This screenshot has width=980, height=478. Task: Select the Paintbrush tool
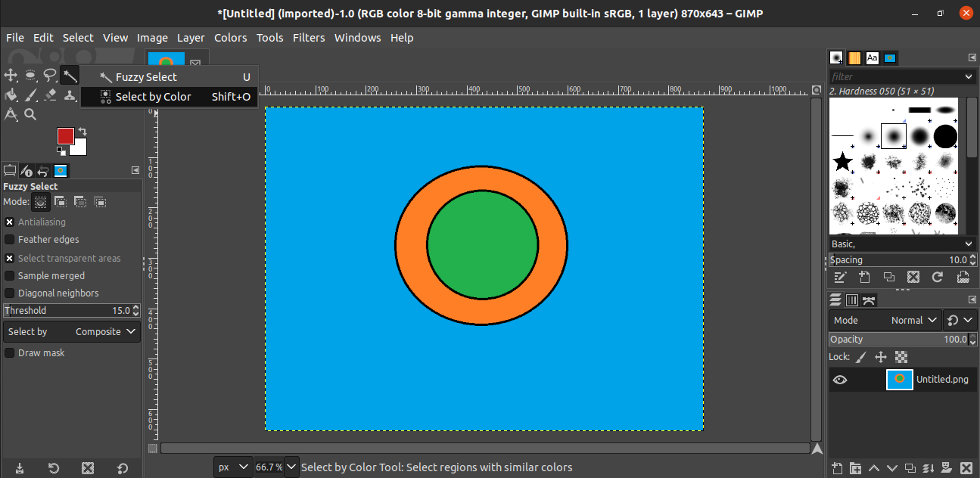(31, 95)
